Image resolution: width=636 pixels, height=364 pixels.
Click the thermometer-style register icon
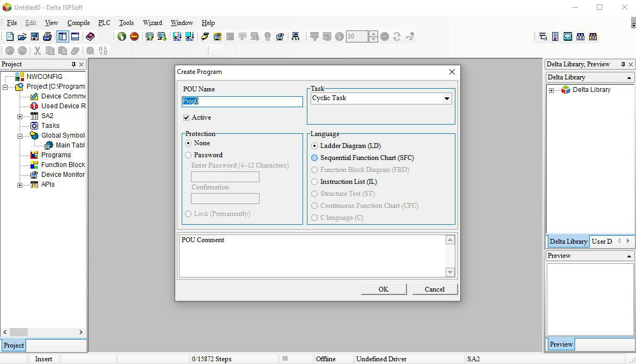pos(555,36)
